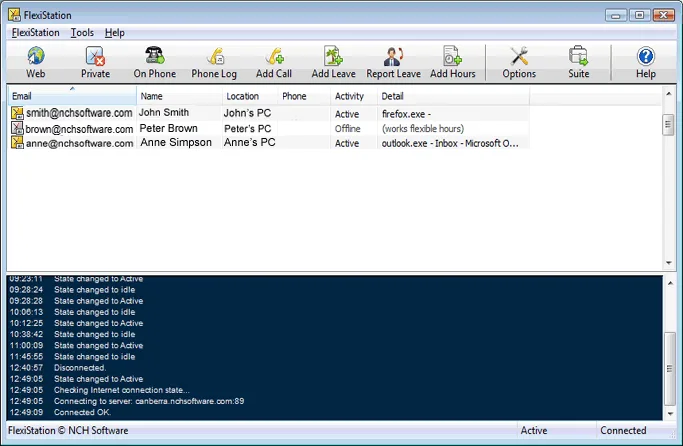Click user list scrollbar up arrow

pyautogui.click(x=668, y=94)
